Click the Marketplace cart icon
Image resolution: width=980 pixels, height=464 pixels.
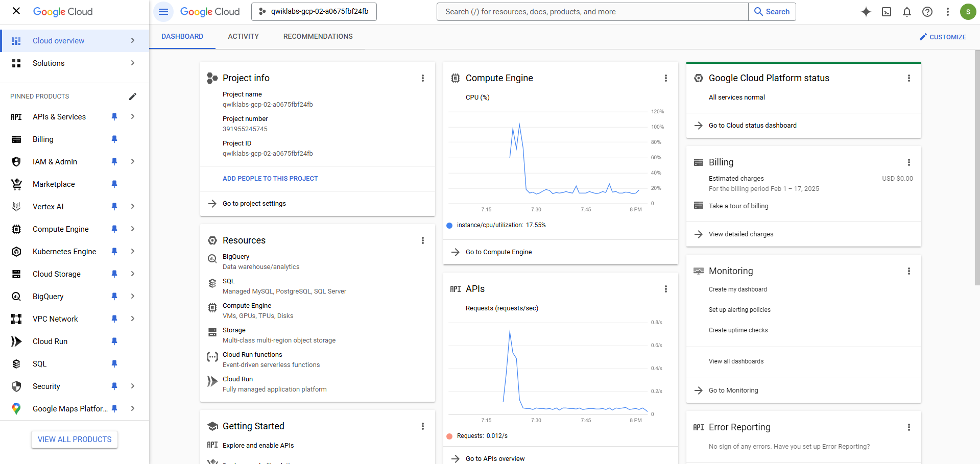tap(16, 184)
